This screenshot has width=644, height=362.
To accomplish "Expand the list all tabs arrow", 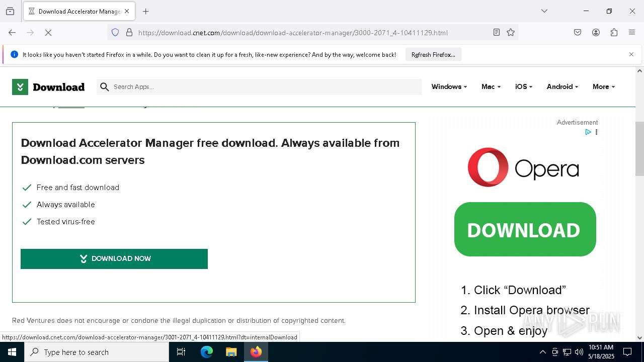I will point(544,11).
